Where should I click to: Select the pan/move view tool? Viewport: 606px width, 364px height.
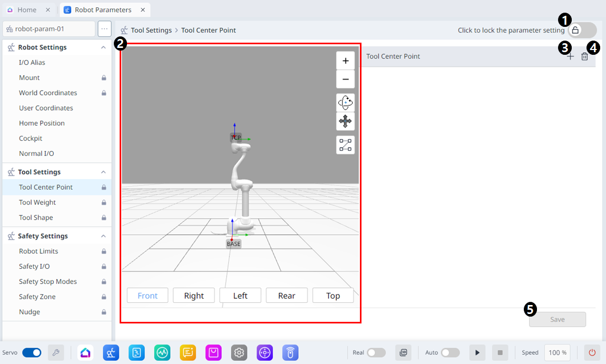(345, 122)
